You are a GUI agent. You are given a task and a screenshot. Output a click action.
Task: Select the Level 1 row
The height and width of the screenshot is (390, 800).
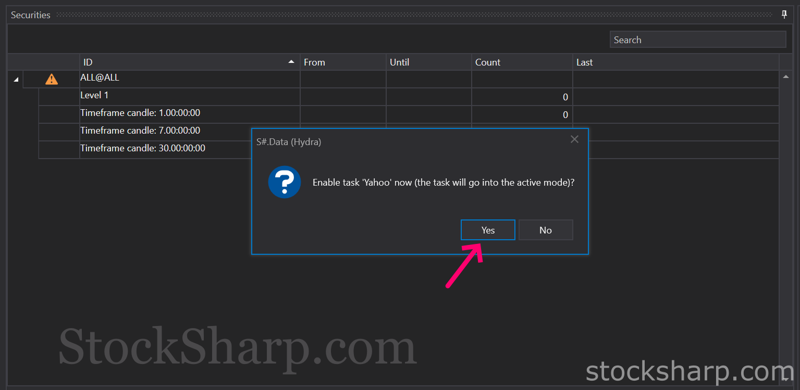click(409, 97)
